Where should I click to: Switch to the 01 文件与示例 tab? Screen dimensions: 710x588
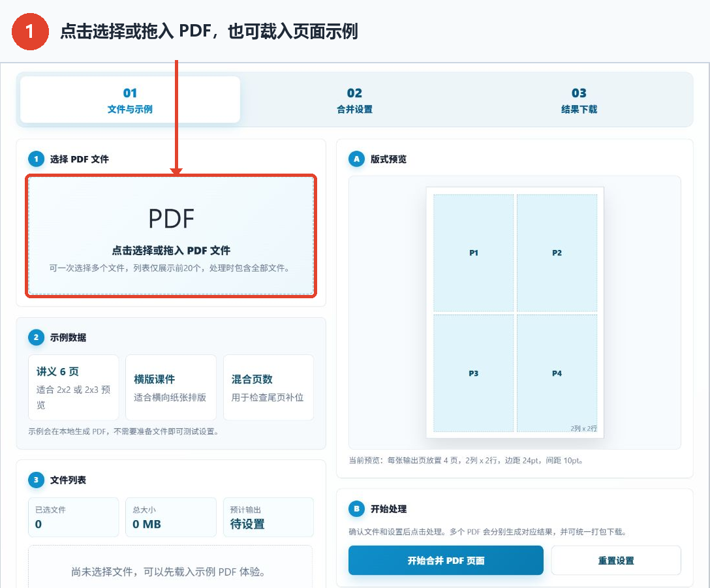(130, 100)
